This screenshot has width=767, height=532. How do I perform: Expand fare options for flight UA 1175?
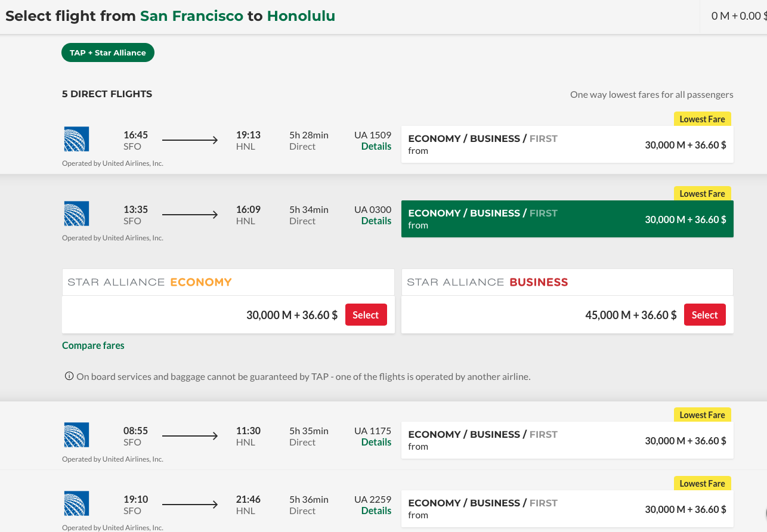[x=567, y=440]
